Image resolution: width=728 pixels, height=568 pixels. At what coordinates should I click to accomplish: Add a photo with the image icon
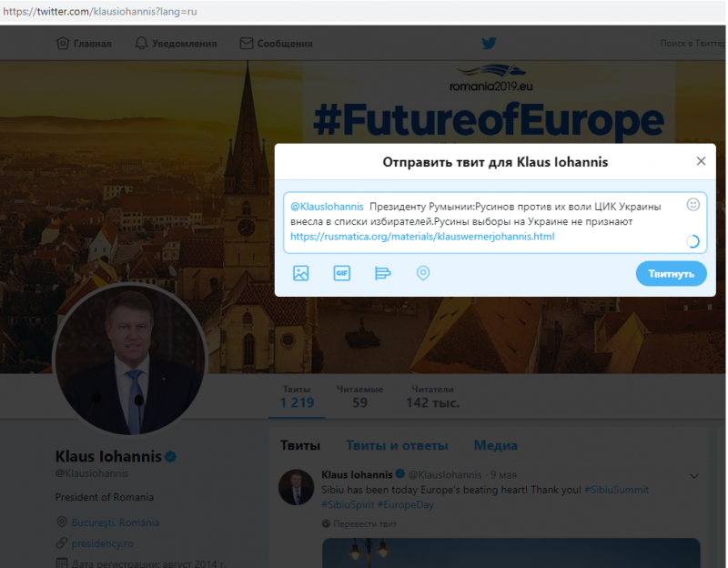301,273
